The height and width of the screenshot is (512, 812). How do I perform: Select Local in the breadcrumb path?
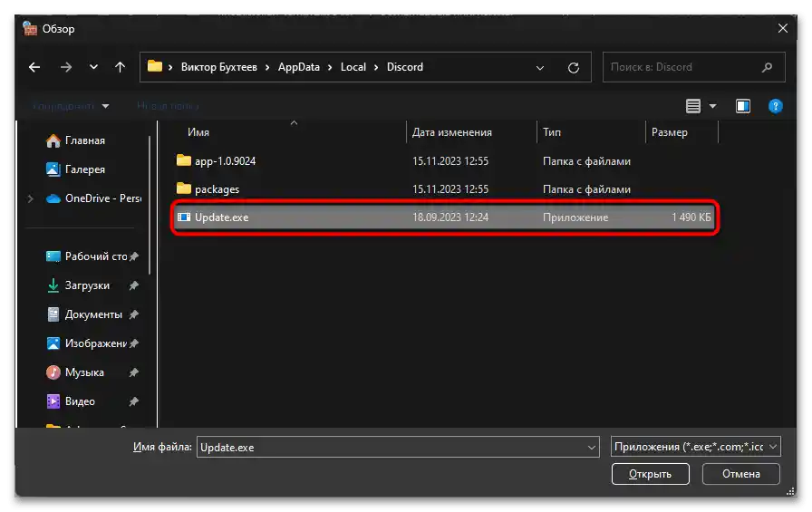pos(353,67)
